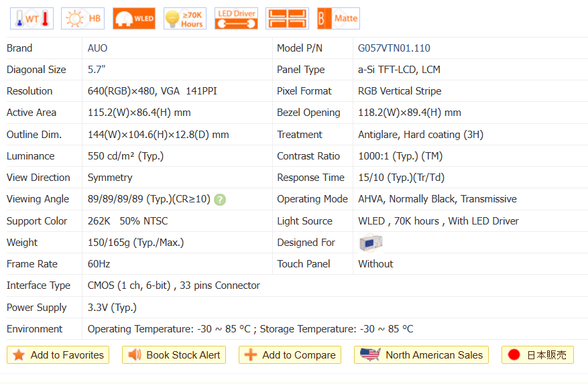Add this panel to Favorites
588x384 pixels.
[x=58, y=355]
